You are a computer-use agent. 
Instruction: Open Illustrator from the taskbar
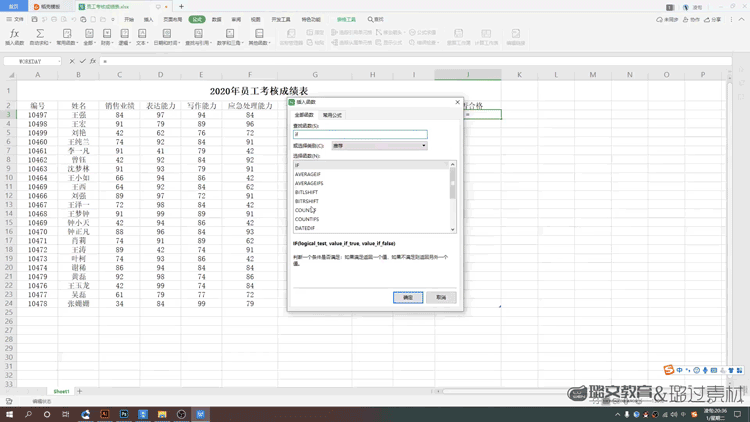click(x=105, y=414)
